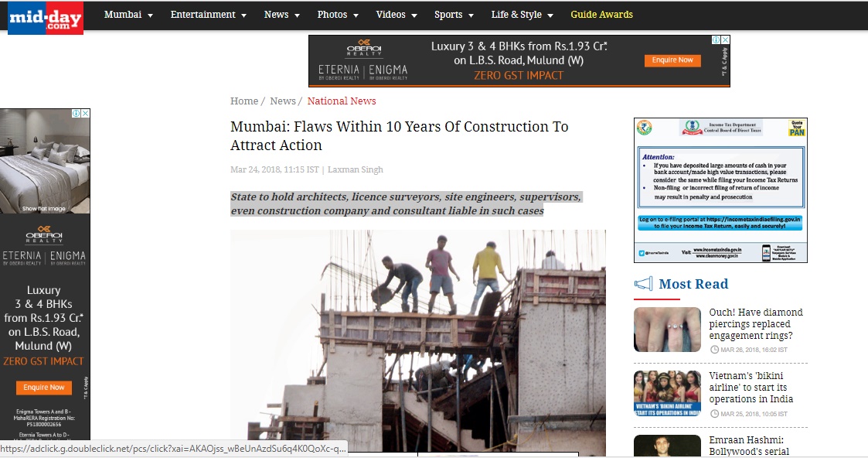Close the left sidebar Oberoi ad
Viewport: 868px width, 458px height.
85,113
